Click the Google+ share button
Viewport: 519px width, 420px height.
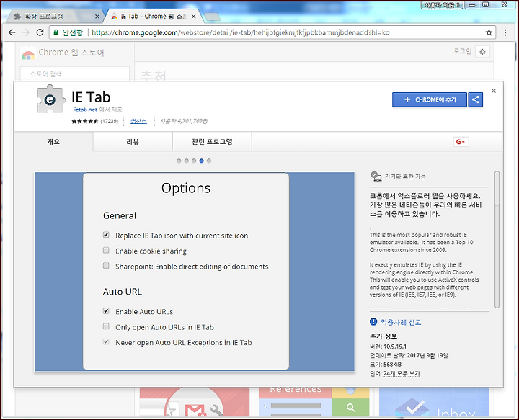point(461,142)
